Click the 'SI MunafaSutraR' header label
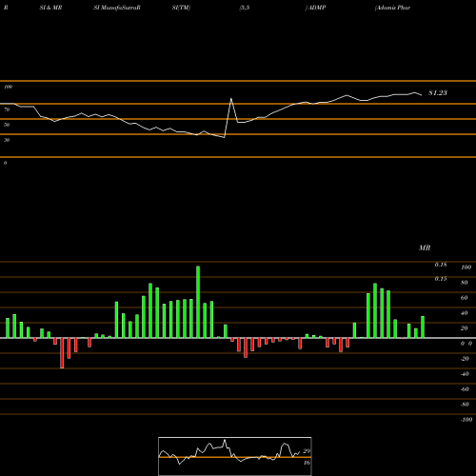The height and width of the screenshot is (476, 476). tap(117, 8)
